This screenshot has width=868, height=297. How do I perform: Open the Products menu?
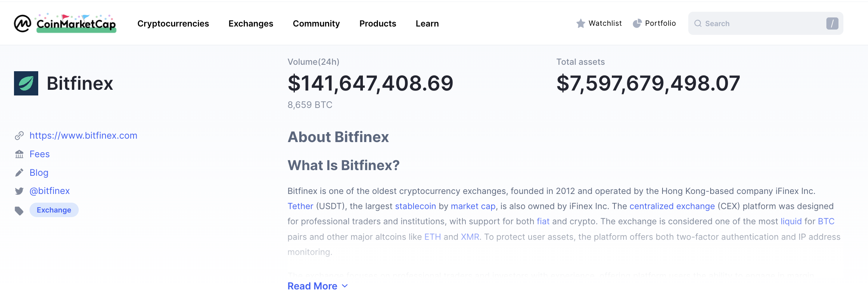tap(378, 23)
